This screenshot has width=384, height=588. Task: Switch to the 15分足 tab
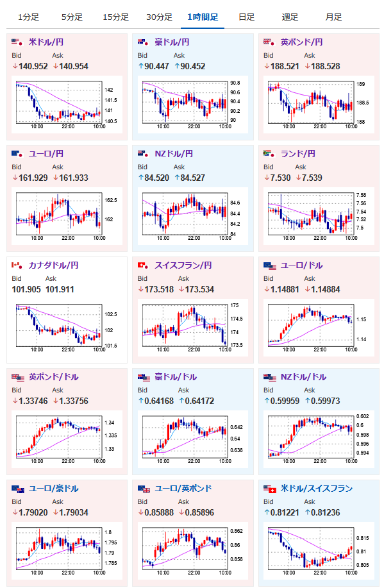pyautogui.click(x=115, y=17)
